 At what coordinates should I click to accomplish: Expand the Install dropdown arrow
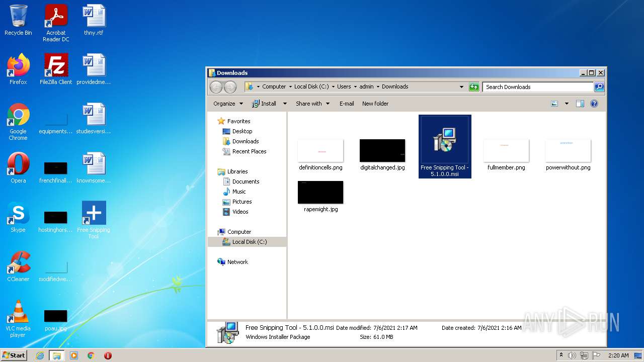click(285, 104)
